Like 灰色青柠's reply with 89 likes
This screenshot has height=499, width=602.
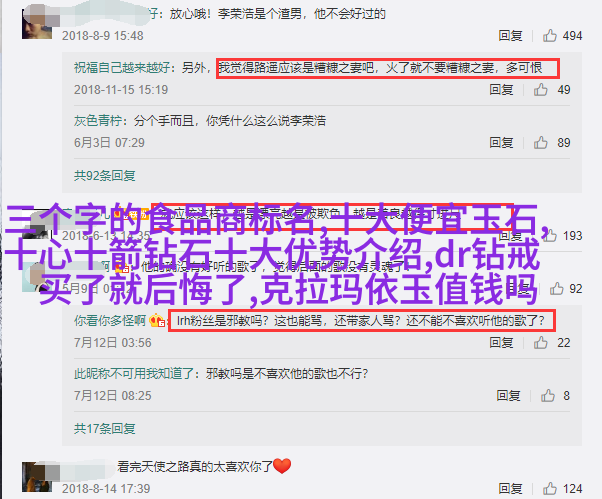pyautogui.click(x=541, y=143)
